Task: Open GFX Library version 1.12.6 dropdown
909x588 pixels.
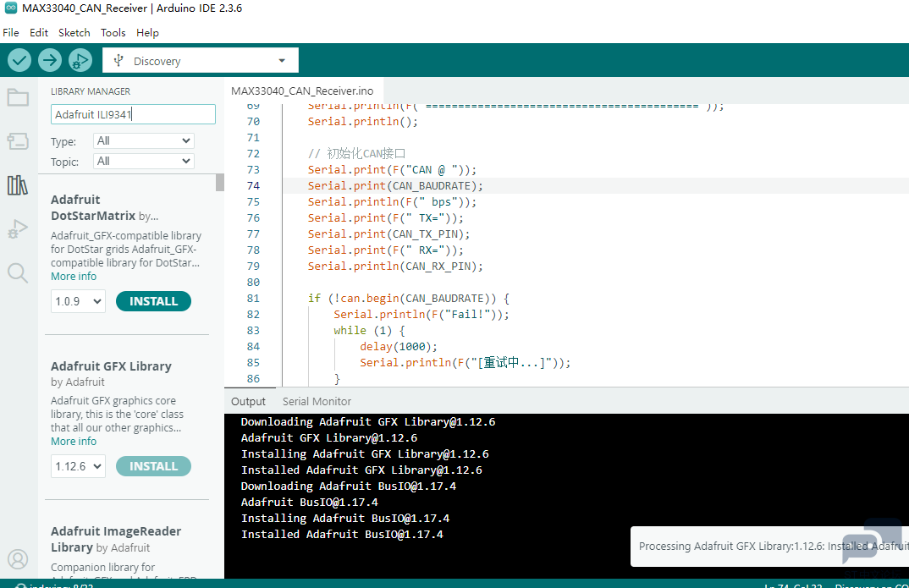Action: (x=78, y=466)
